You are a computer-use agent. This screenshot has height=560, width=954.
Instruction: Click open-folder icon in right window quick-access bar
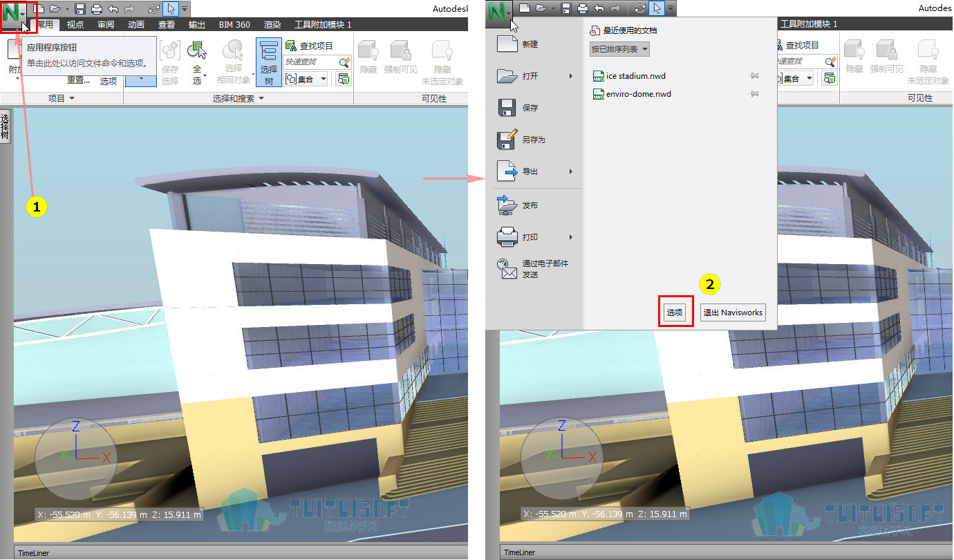(x=543, y=9)
